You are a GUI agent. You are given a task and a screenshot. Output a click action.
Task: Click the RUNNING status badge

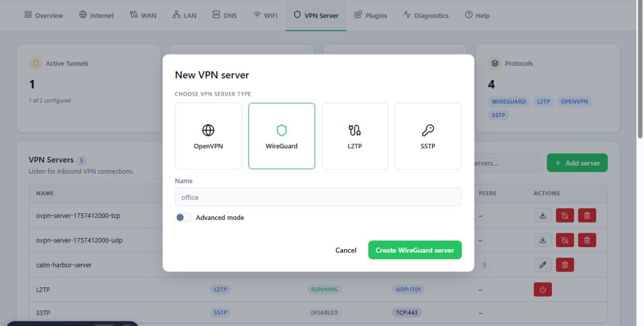click(324, 289)
